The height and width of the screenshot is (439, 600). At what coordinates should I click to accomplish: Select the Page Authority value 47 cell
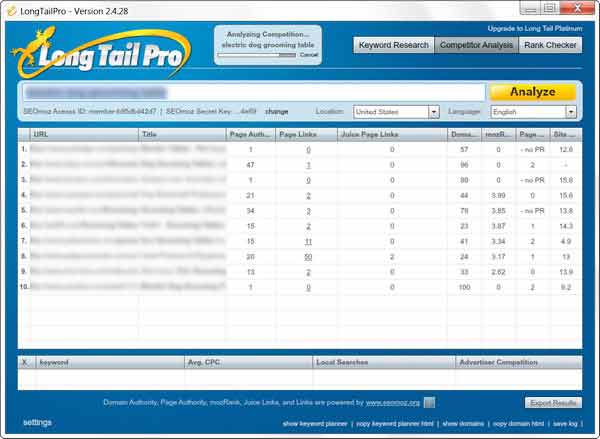(250, 165)
